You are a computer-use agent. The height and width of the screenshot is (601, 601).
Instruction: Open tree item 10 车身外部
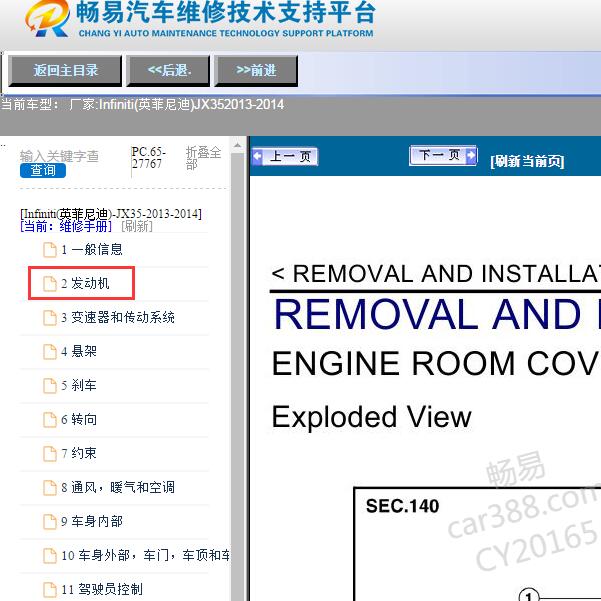[x=145, y=555]
